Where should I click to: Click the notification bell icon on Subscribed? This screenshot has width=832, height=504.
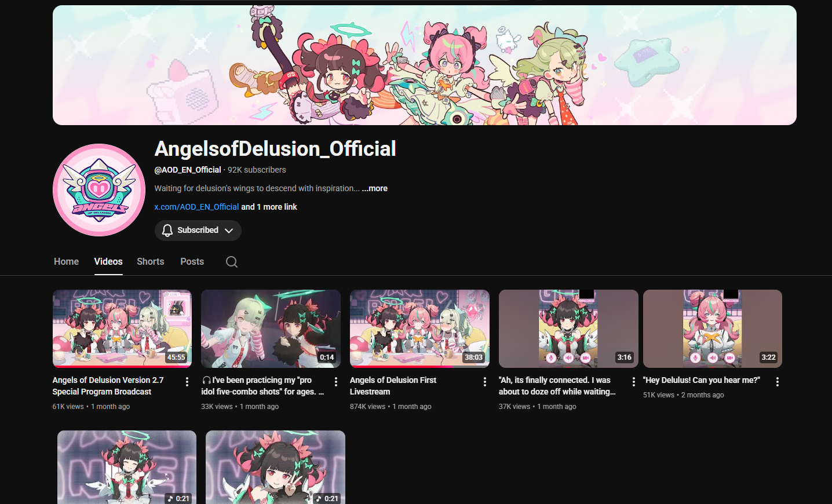pyautogui.click(x=167, y=231)
